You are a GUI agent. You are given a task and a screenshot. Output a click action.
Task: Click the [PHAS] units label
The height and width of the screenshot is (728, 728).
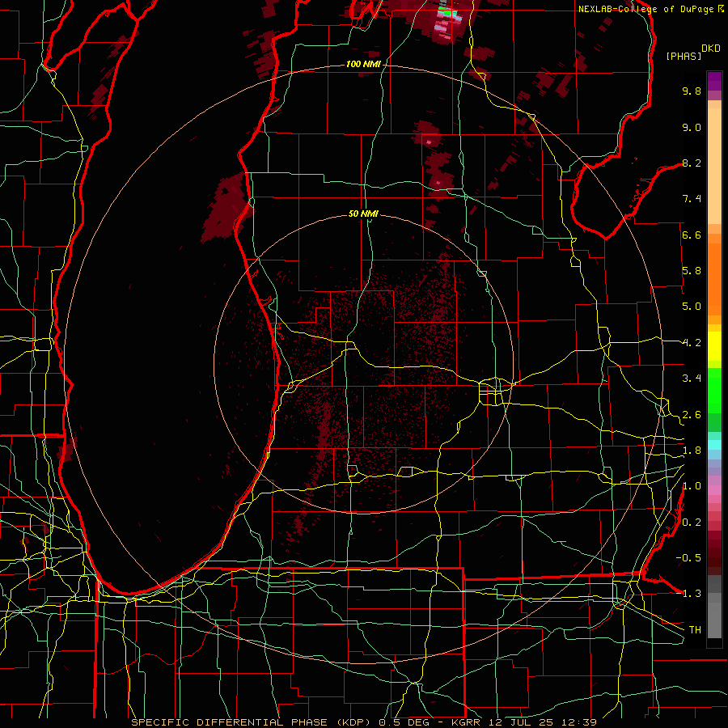pyautogui.click(x=684, y=56)
